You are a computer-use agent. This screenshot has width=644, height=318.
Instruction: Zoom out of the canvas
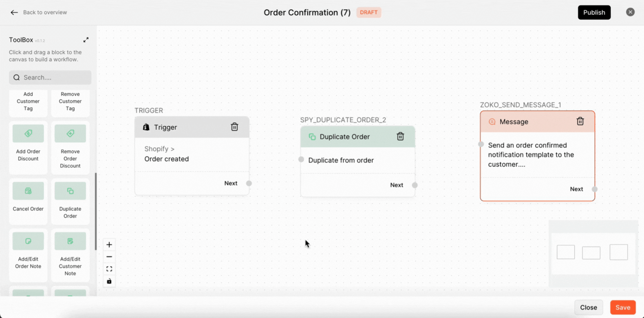[109, 257]
